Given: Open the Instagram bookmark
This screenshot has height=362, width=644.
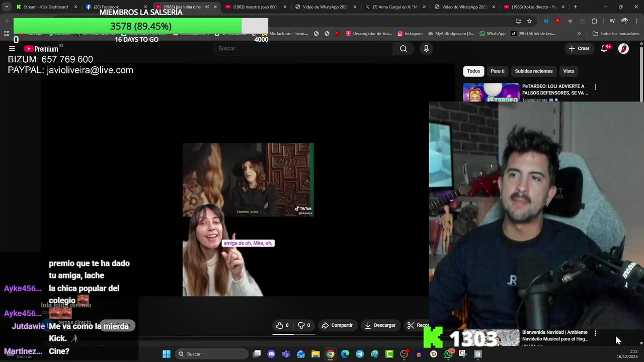Looking at the screenshot, I should [410, 34].
